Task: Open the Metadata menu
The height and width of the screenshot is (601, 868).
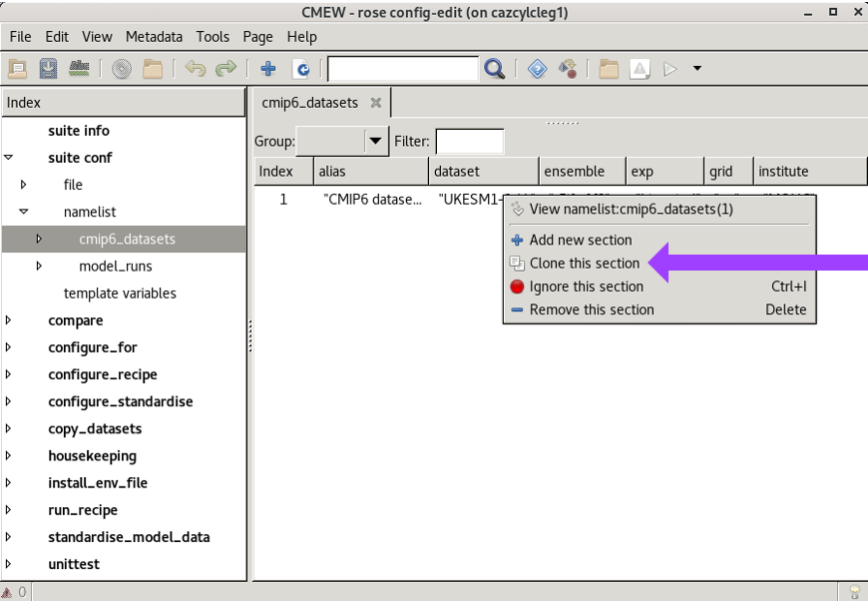Action: tap(154, 37)
